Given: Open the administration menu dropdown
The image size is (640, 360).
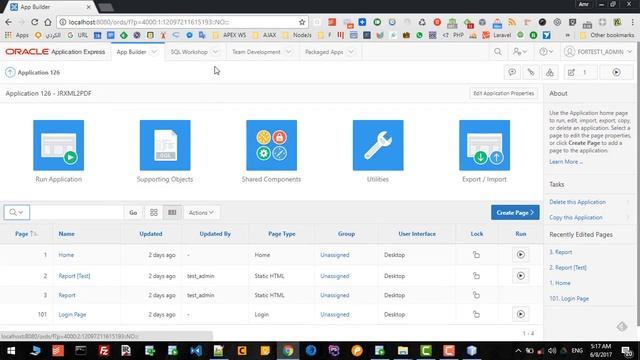Looking at the screenshot, I should 520,52.
